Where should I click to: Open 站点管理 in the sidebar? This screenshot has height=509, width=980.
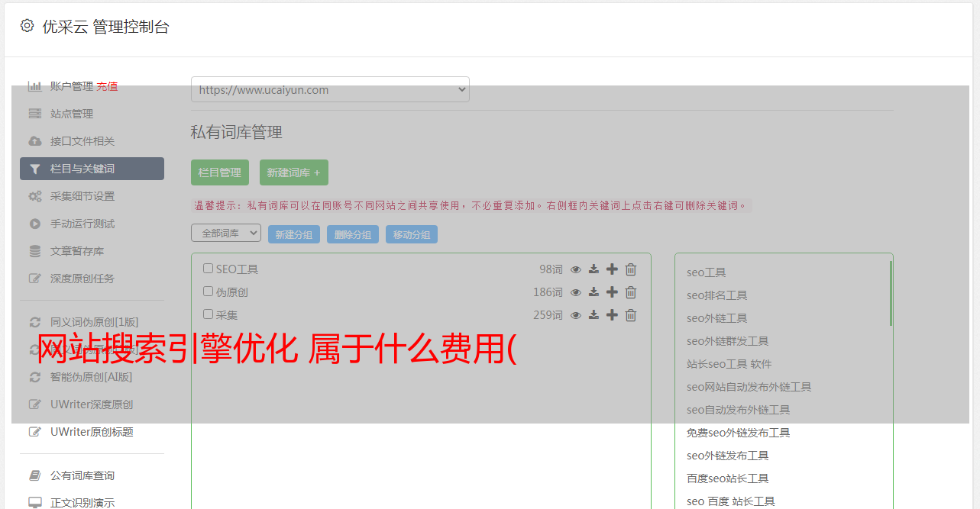(72, 114)
